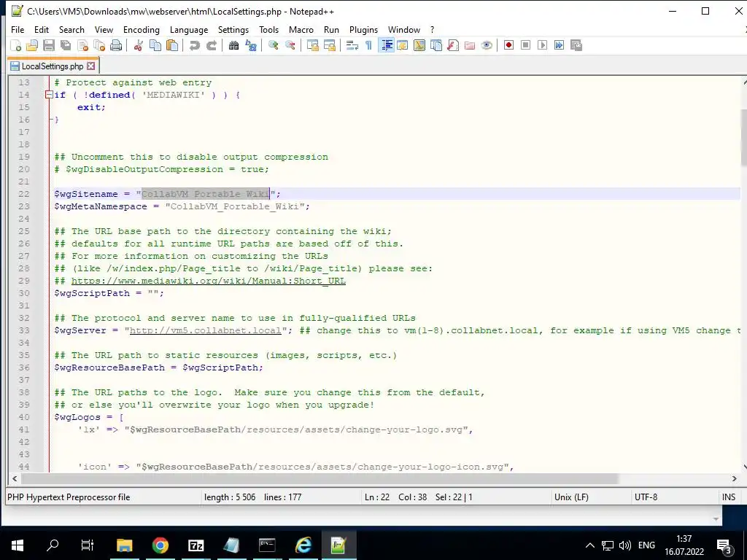Click the Save All toolbar icon
Screen dimensions: 747x560
click(x=65, y=45)
